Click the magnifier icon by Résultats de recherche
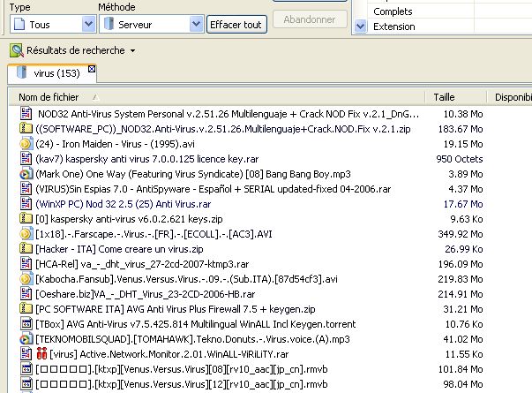 coord(17,50)
